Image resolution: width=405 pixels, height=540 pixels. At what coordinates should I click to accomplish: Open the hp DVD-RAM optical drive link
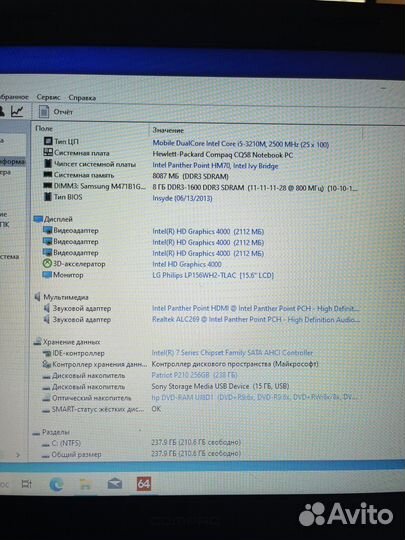pyautogui.click(x=254, y=397)
